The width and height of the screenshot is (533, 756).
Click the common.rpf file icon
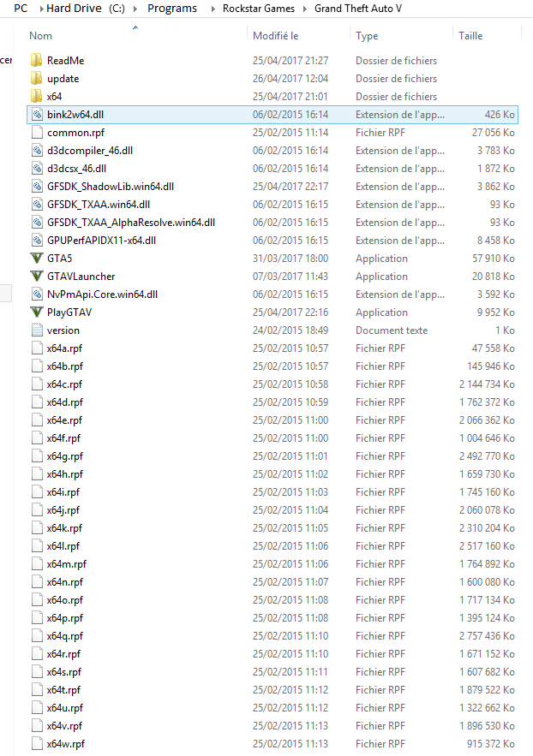tap(37, 132)
